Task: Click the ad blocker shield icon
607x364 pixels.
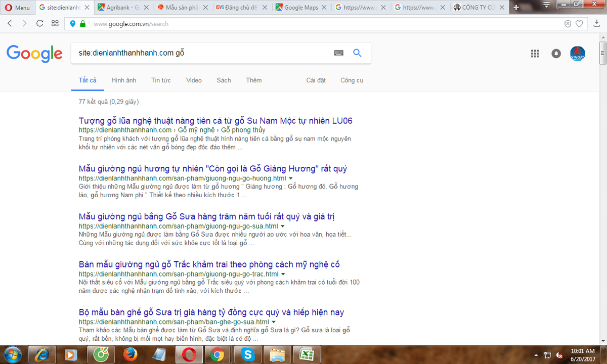Action: (x=568, y=24)
